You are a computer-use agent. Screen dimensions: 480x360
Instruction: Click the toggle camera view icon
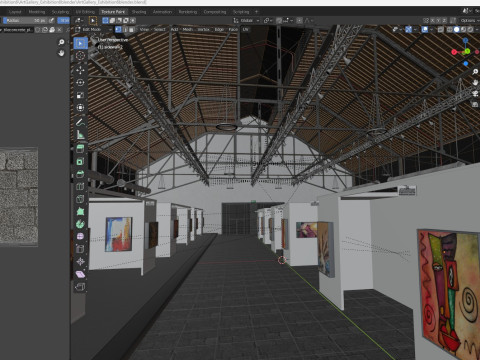475,93
